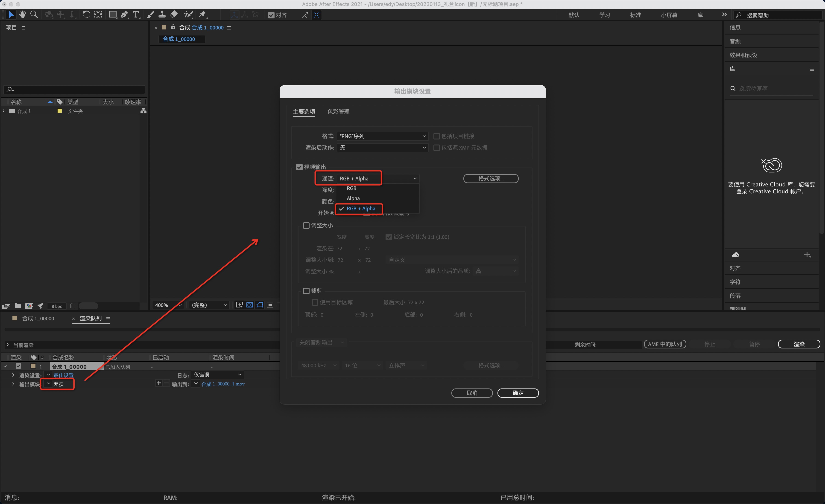Select the Brush tool

tap(151, 14)
